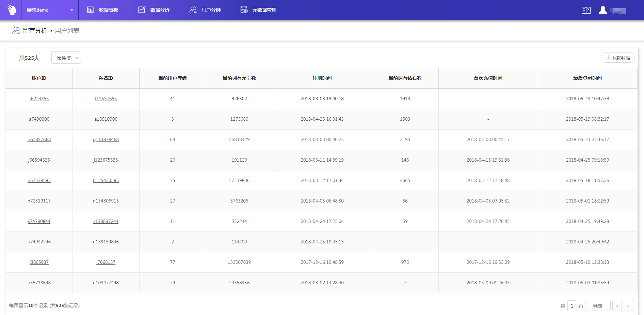Open anonymous ID q114878468 link
The image size is (644, 315).
point(106,139)
